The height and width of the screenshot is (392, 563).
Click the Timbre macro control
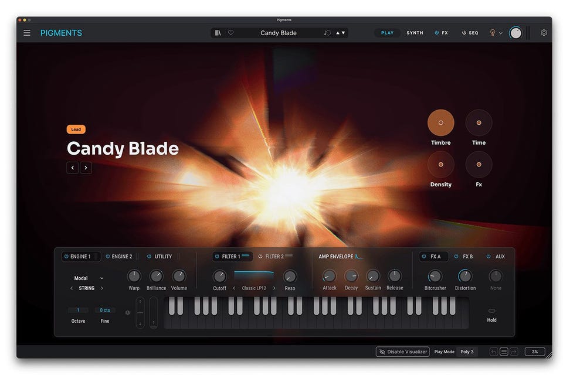pyautogui.click(x=440, y=122)
